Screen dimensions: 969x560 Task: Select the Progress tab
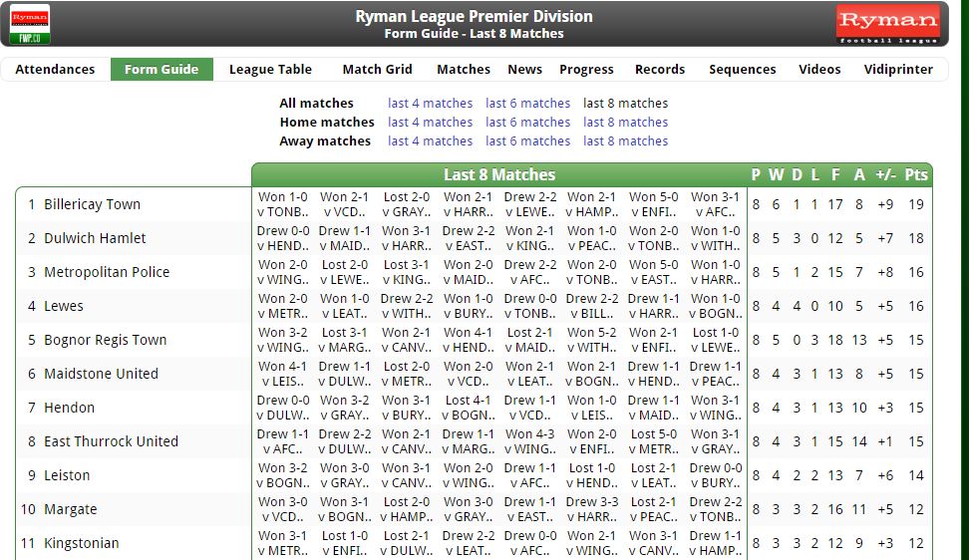pyautogui.click(x=586, y=70)
